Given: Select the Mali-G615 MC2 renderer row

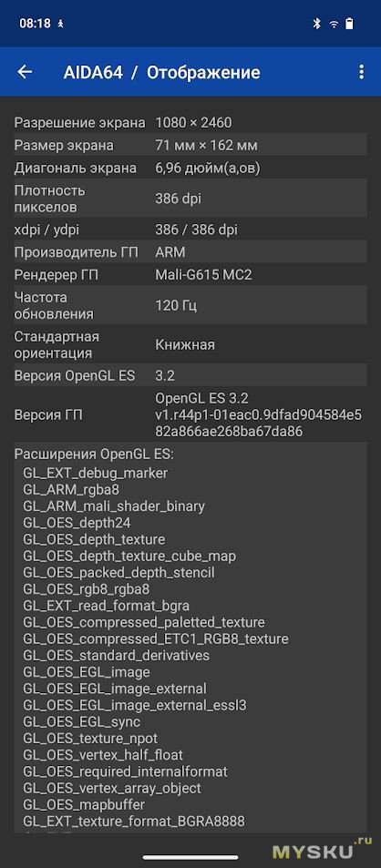Looking at the screenshot, I should coord(190,274).
